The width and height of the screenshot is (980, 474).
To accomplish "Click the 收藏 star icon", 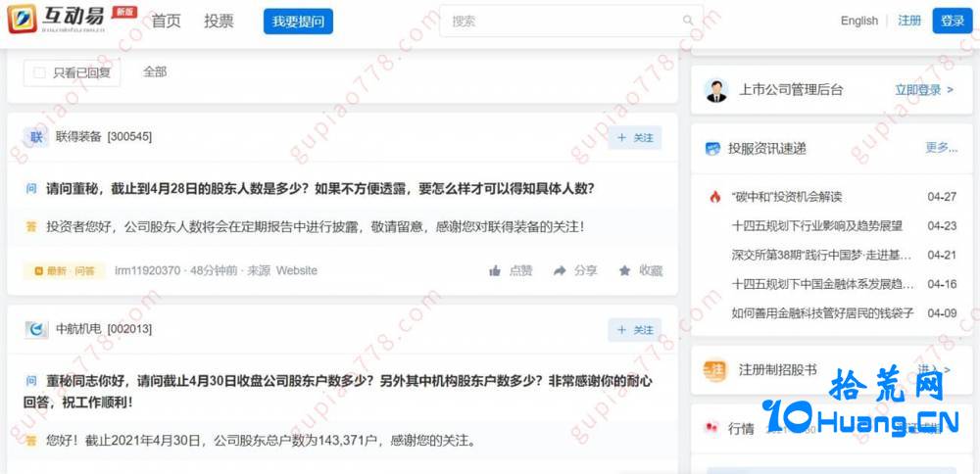I will (x=624, y=270).
